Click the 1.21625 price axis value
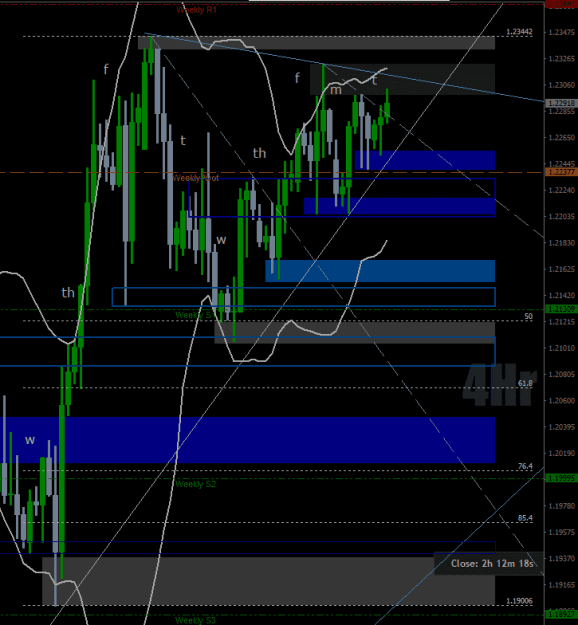578x625 pixels. point(561,269)
